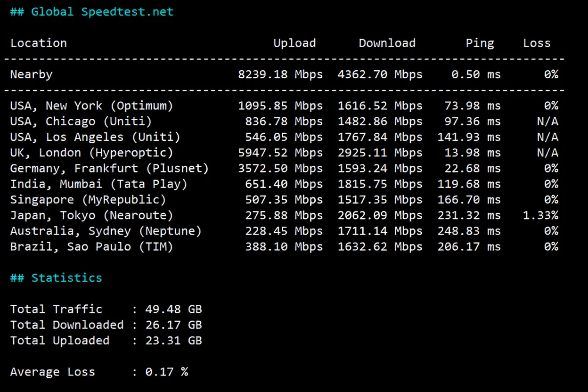Click London upload 5947.52 Mbps

pos(280,153)
